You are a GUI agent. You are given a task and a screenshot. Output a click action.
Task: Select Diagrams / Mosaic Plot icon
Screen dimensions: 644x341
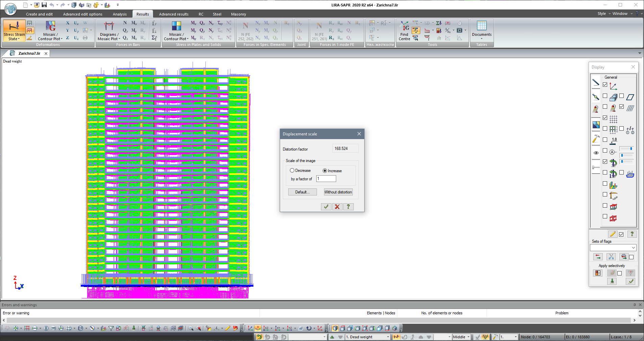pos(109,26)
